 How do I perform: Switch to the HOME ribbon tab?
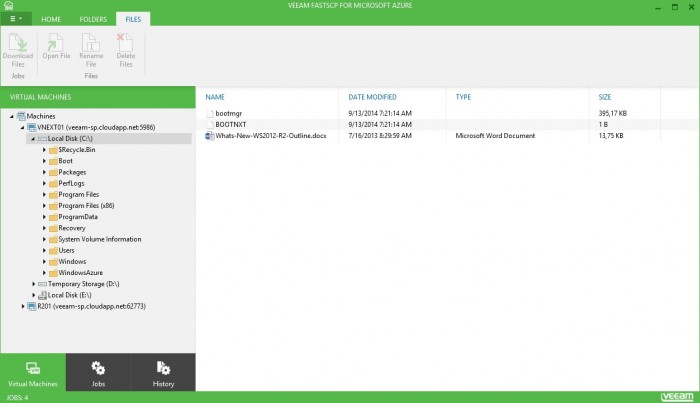(50, 19)
